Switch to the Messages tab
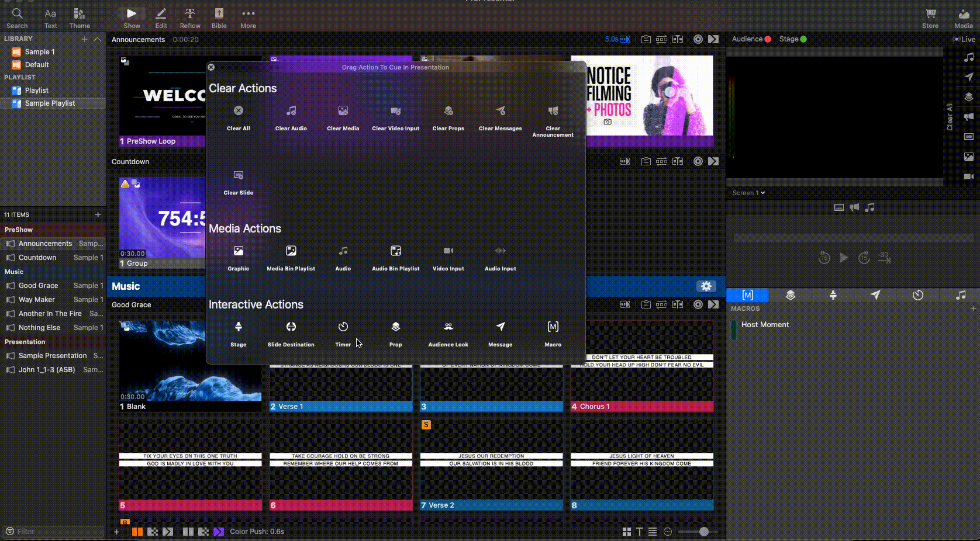The image size is (980, 541). click(875, 295)
